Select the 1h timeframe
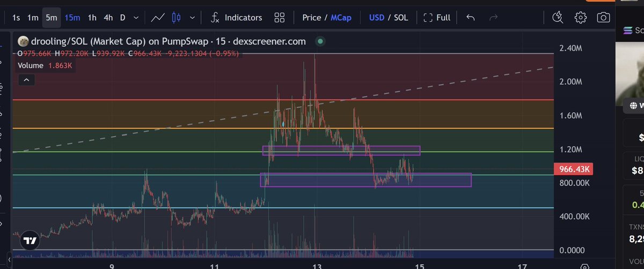The width and height of the screenshot is (644, 269). point(92,18)
